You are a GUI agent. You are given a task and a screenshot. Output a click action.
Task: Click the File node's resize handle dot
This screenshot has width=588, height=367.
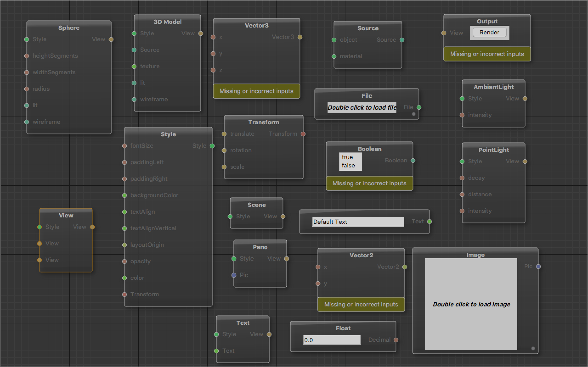click(x=413, y=114)
